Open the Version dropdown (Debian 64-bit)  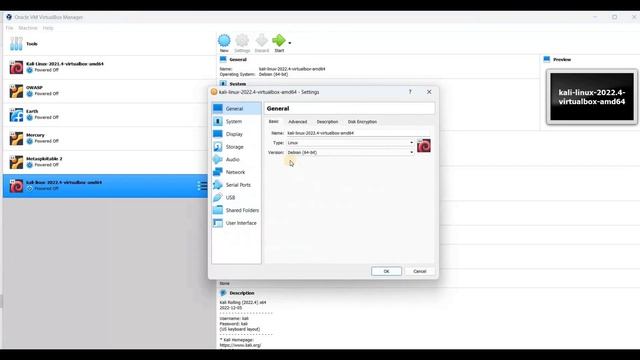coord(350,152)
